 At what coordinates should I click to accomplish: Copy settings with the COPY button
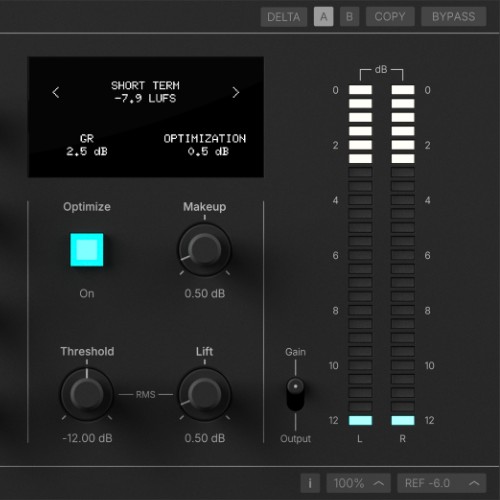[390, 17]
